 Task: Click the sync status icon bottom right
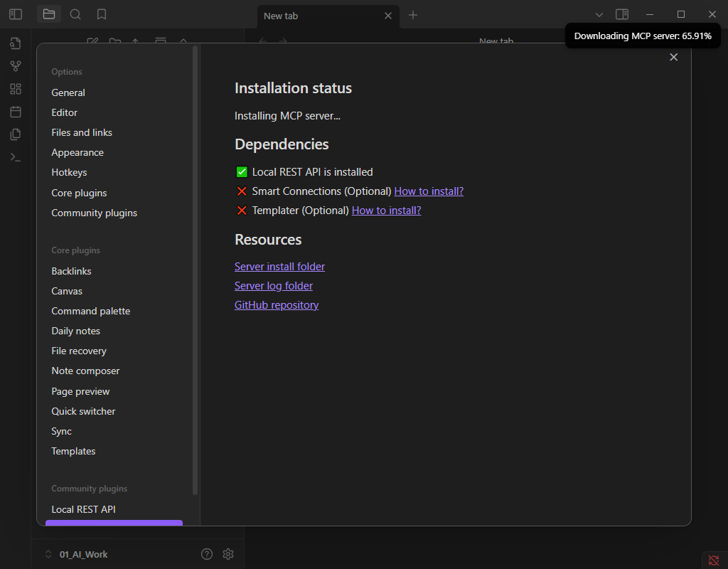[714, 560]
